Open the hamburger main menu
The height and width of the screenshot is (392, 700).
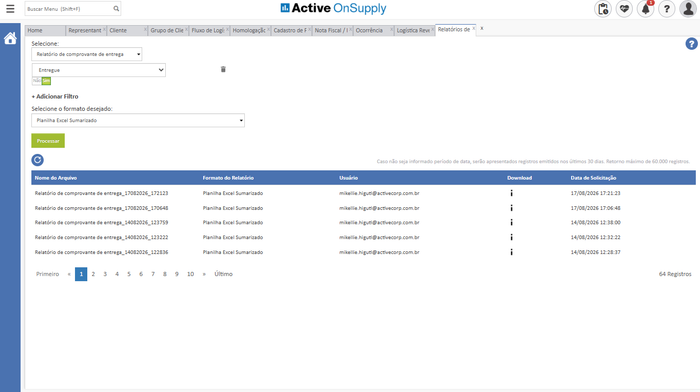point(10,8)
